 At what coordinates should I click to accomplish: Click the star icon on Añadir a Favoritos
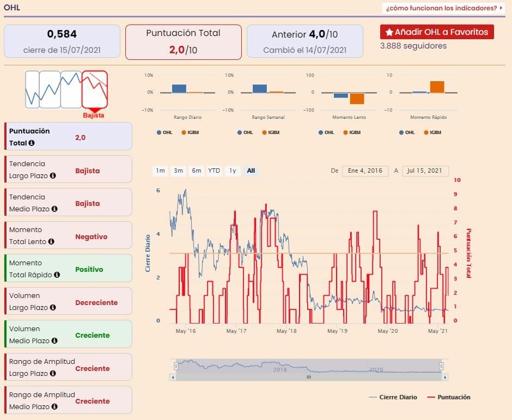tap(389, 32)
